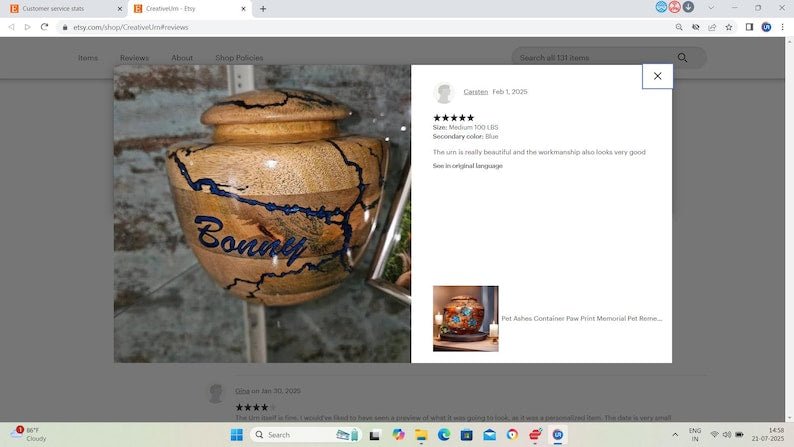This screenshot has width=794, height=447.
Task: Reload the Etsy page
Action: [x=44, y=27]
